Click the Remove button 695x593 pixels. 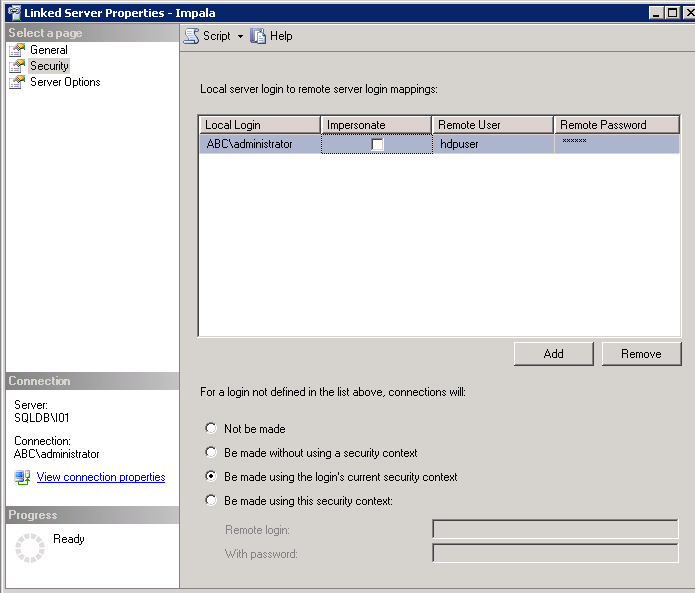(x=641, y=354)
